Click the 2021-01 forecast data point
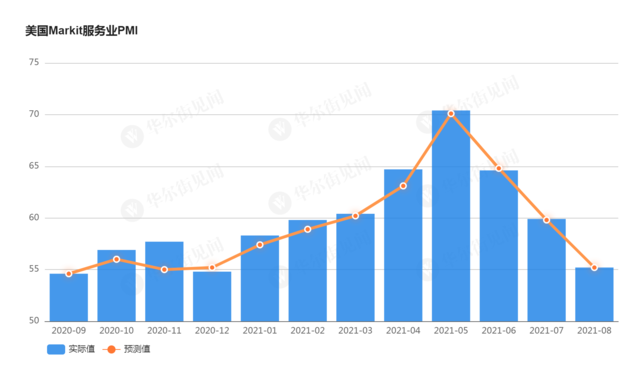The height and width of the screenshot is (369, 640). click(260, 245)
